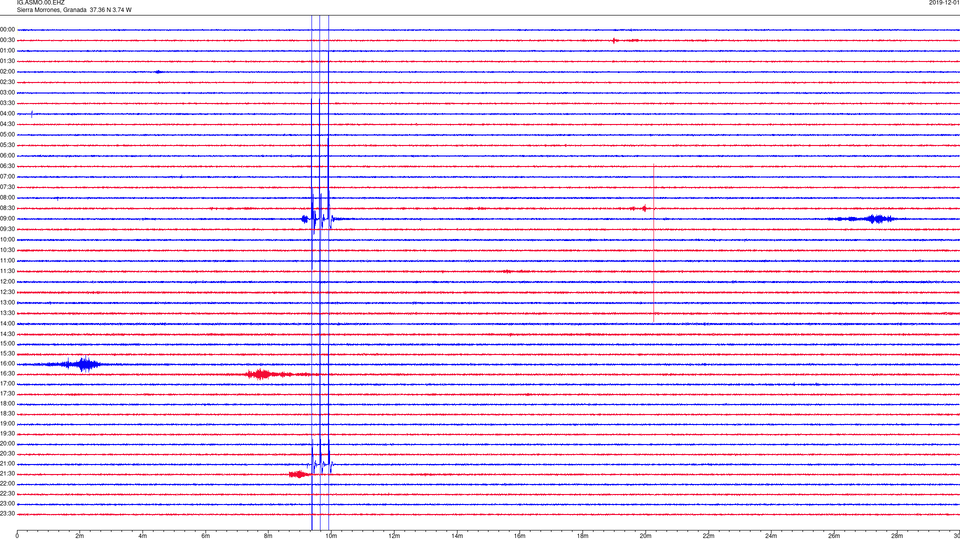Click the "28m" x-axis tick label
960x540 pixels.
click(897, 536)
